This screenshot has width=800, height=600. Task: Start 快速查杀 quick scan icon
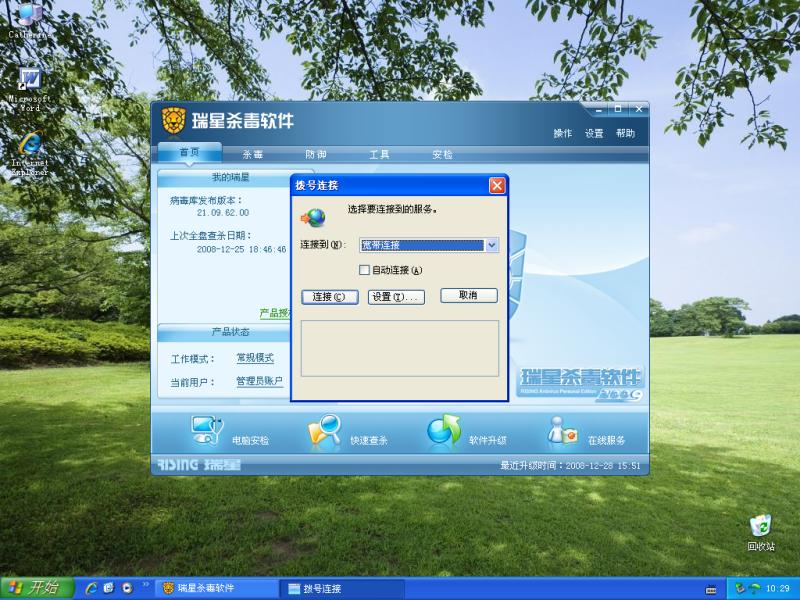coord(324,432)
